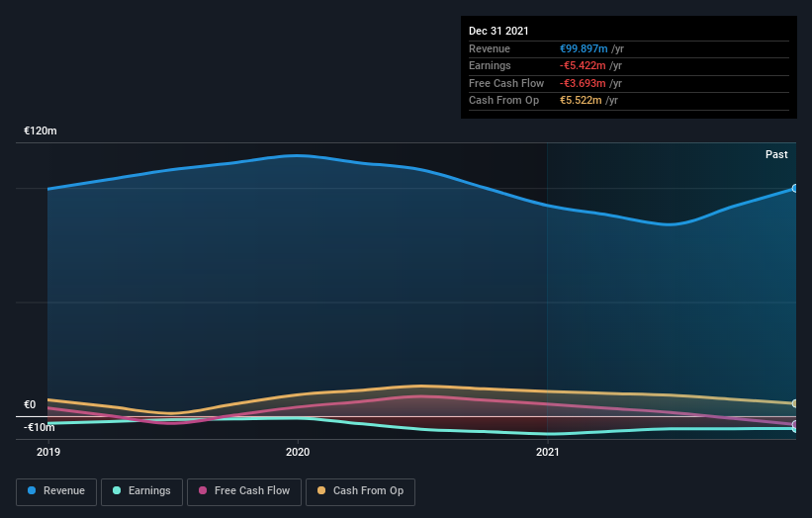This screenshot has height=518, width=812.
Task: Click the €99.897m revenue value
Action: click(584, 48)
